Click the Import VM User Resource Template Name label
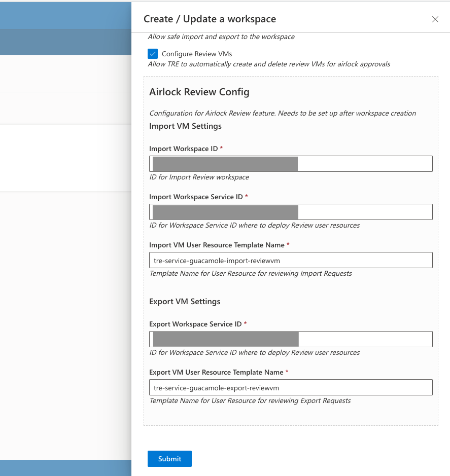The image size is (450, 476). 217,245
